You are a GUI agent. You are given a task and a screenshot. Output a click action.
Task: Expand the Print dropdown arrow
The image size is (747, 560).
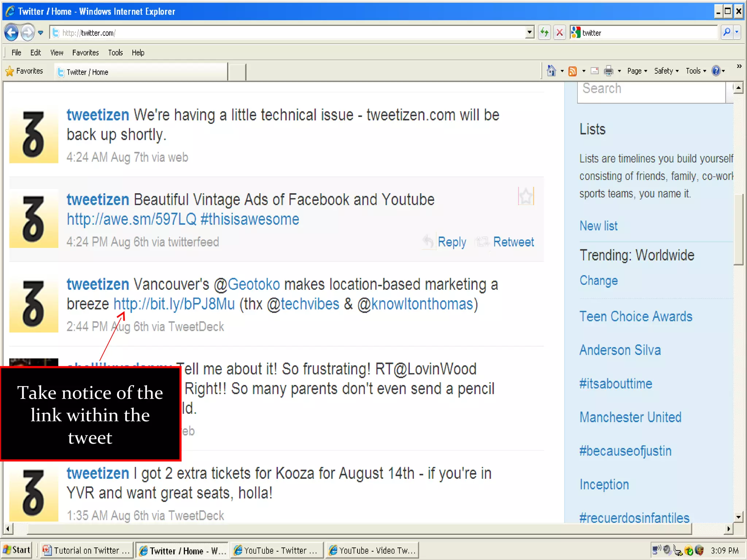[619, 71]
